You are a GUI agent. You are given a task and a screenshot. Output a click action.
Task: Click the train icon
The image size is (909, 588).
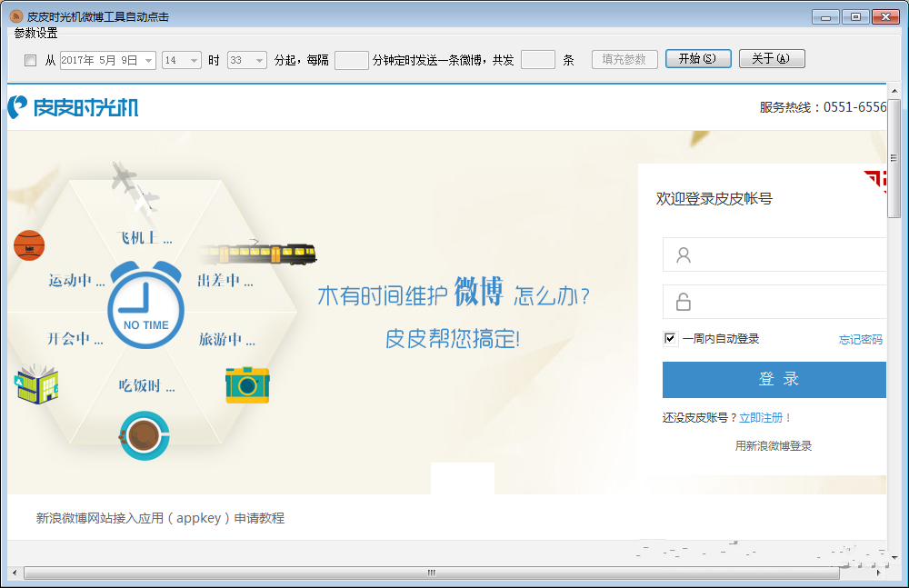(258, 254)
